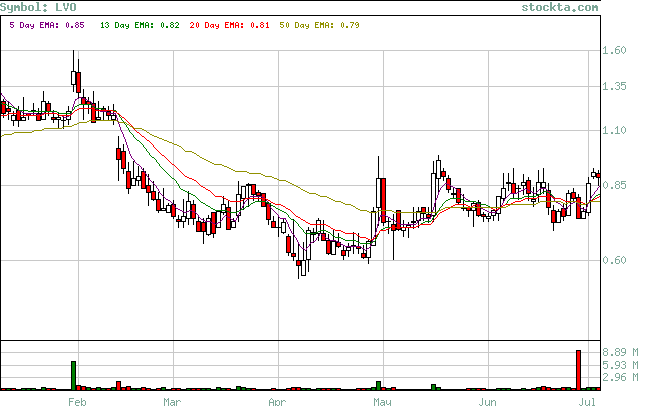Click the 0.60 price axis label
This screenshot has height=406, width=655.
[x=614, y=260]
